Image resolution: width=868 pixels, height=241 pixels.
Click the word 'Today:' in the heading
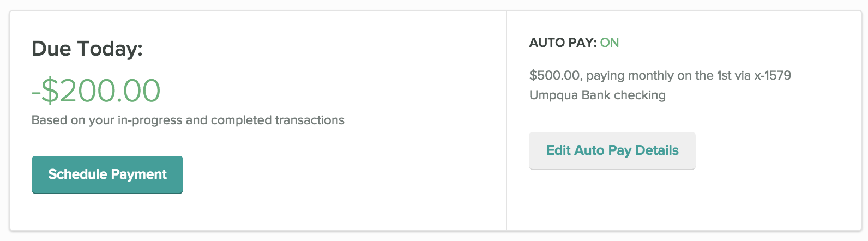(x=110, y=49)
